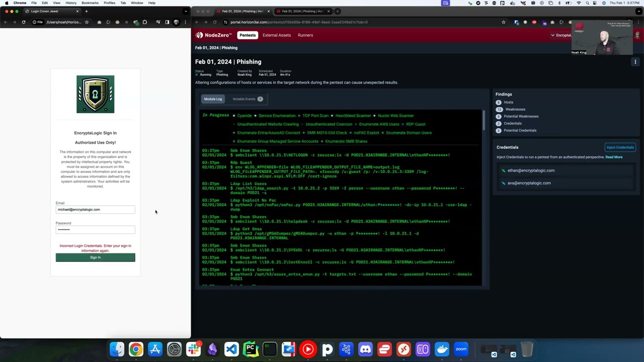This screenshot has width=644, height=362.
Task: Click the Inject Credentials button
Action: pyautogui.click(x=620, y=147)
